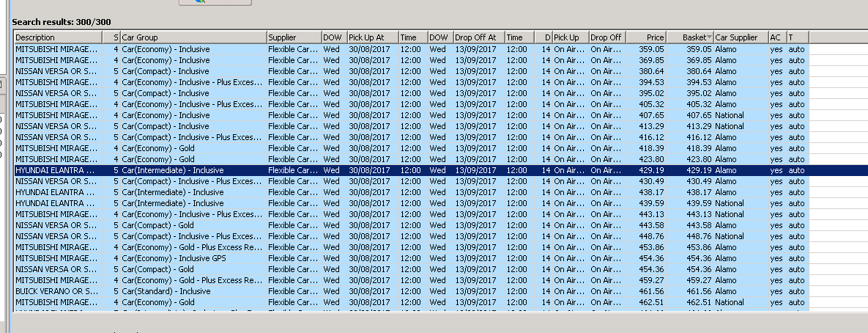The width and height of the screenshot is (868, 333).
Task: Select Price 429.19 in the highlighted row
Action: coord(652,170)
